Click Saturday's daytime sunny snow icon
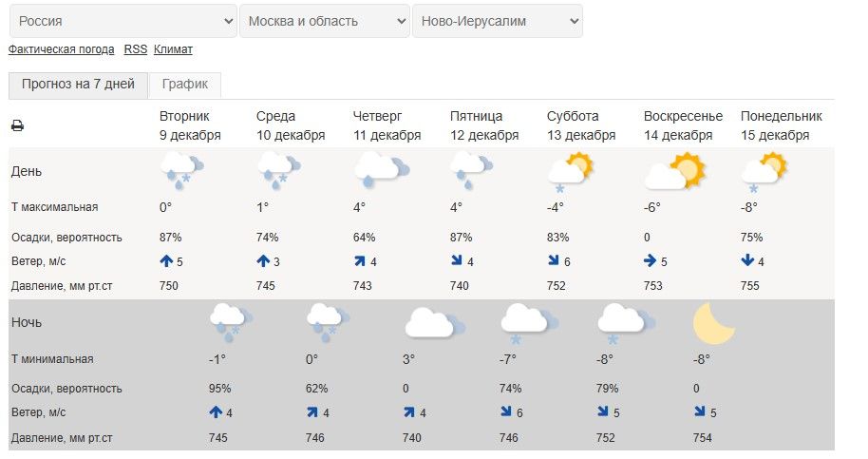Viewport: 868px width, 459px height. pos(570,171)
